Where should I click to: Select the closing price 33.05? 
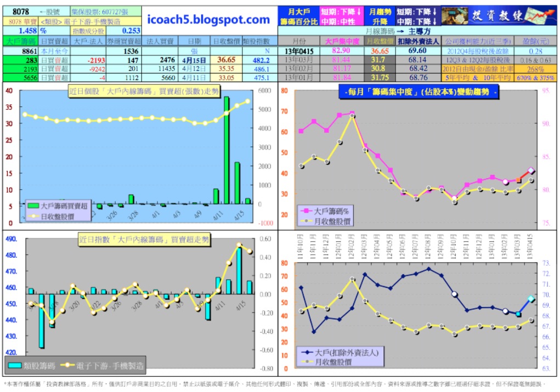coord(226,77)
